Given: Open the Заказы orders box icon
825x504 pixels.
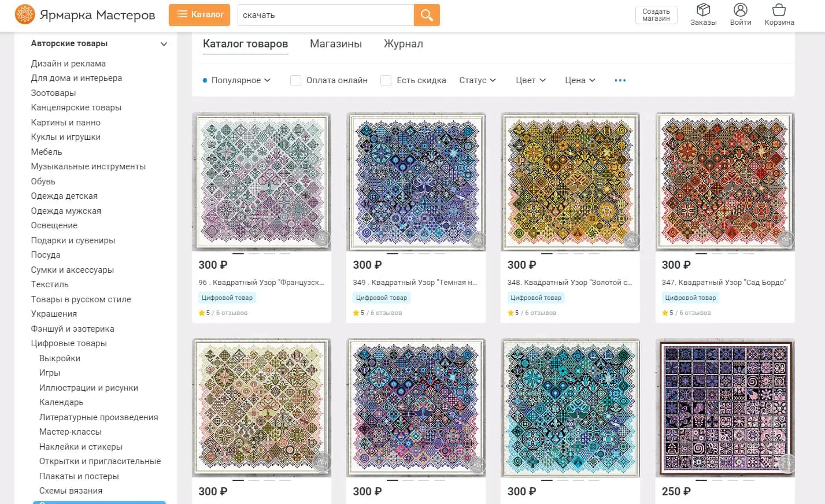Looking at the screenshot, I should click(x=703, y=10).
